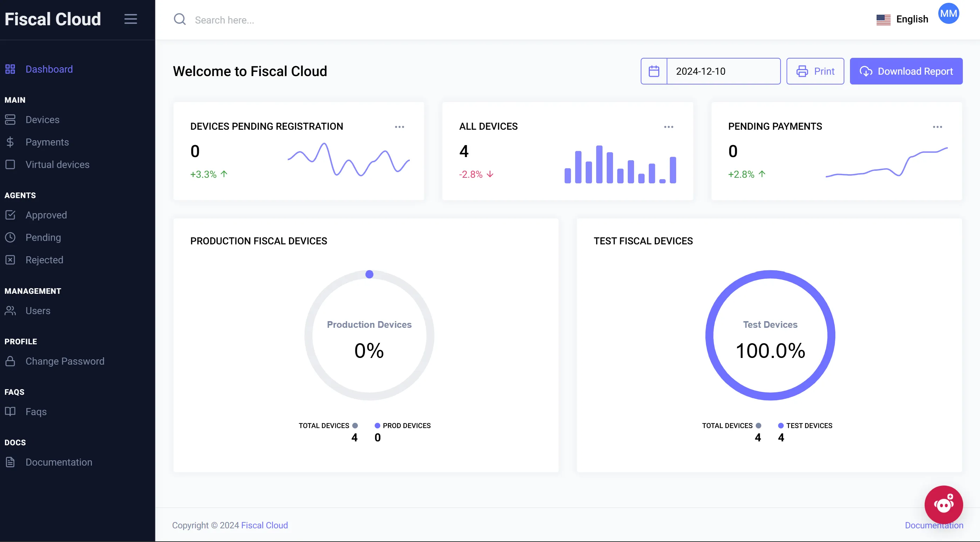
Task: Toggle the sidebar hamburger menu icon
Action: (x=130, y=19)
